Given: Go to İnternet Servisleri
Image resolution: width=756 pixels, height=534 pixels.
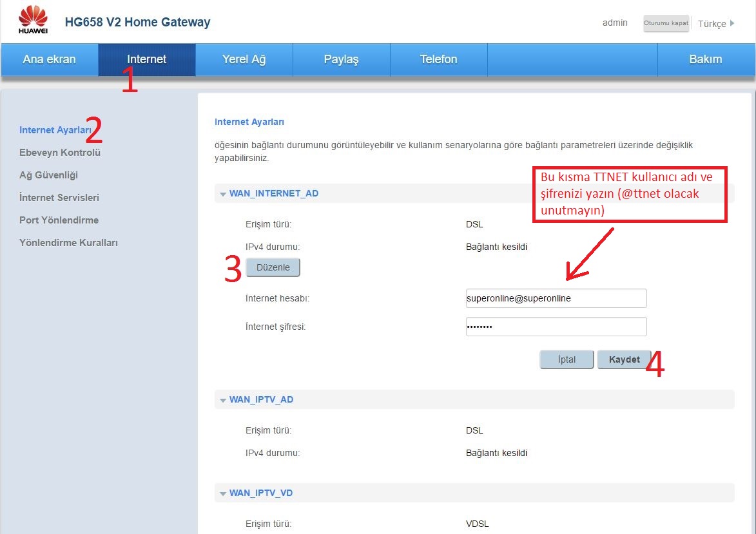Looking at the screenshot, I should pos(59,198).
